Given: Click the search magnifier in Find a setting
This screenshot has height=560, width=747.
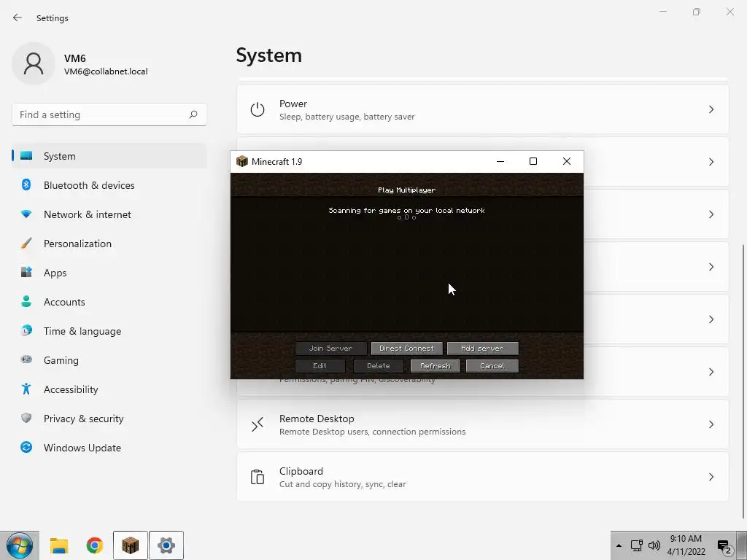Looking at the screenshot, I should (x=193, y=114).
